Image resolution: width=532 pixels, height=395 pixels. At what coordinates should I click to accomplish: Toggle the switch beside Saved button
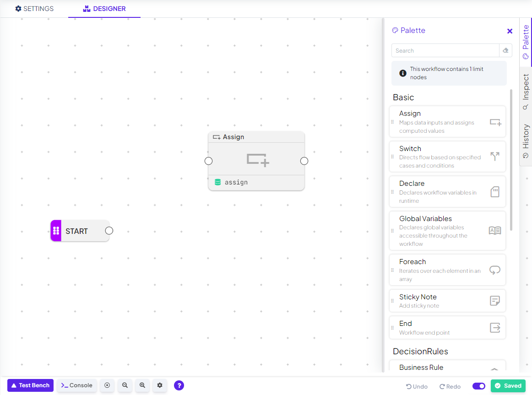479,386
